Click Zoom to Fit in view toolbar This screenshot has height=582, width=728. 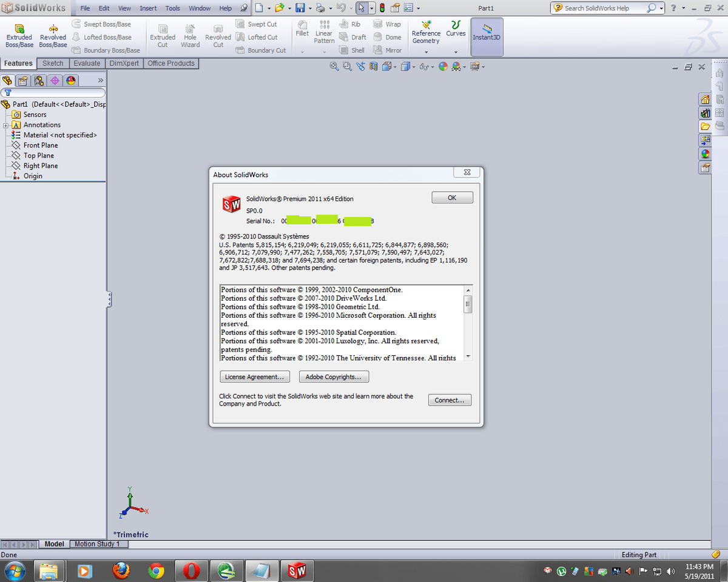coord(334,66)
